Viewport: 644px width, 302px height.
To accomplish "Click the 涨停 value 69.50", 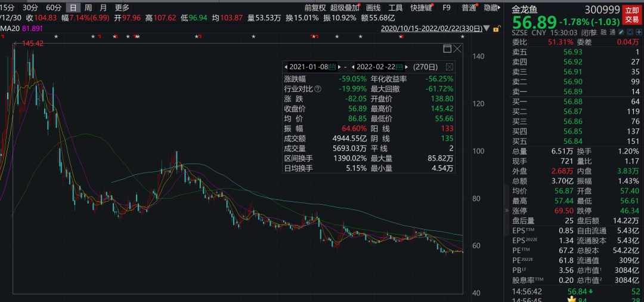I will pos(564,211).
